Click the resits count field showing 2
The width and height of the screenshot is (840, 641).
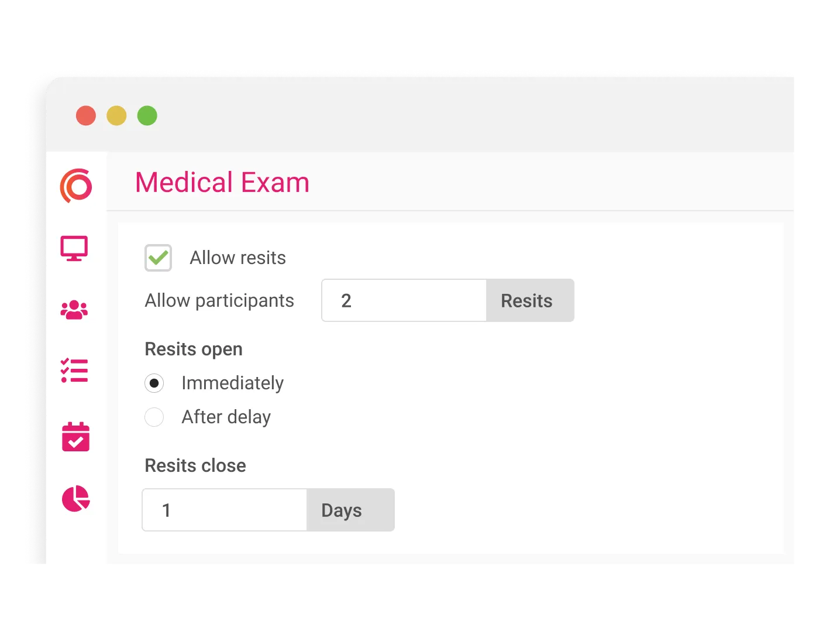404,300
